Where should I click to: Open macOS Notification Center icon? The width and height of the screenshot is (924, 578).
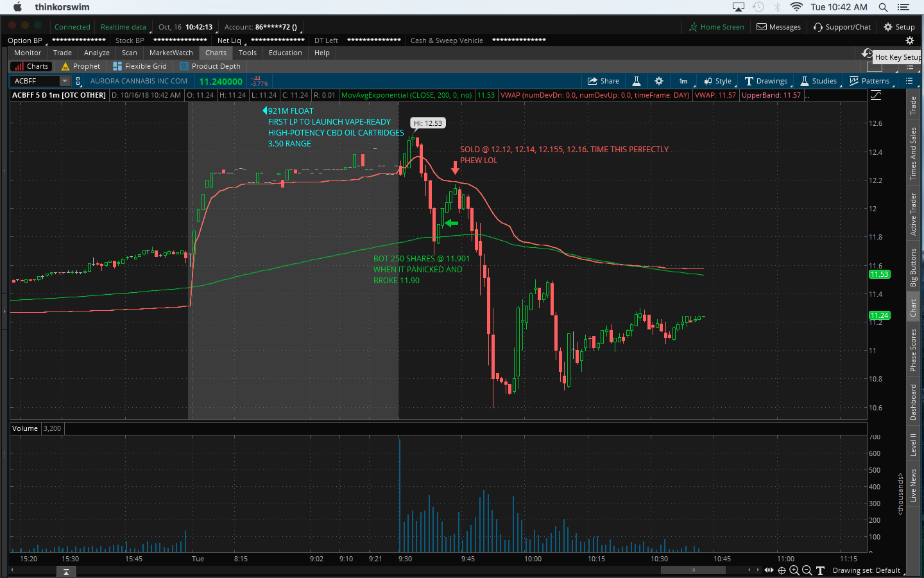(903, 7)
